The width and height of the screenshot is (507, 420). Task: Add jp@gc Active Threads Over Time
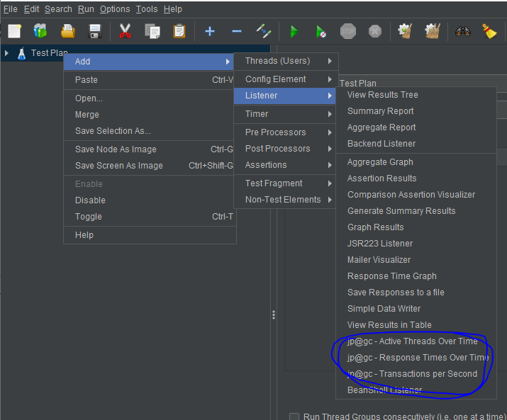point(416,341)
